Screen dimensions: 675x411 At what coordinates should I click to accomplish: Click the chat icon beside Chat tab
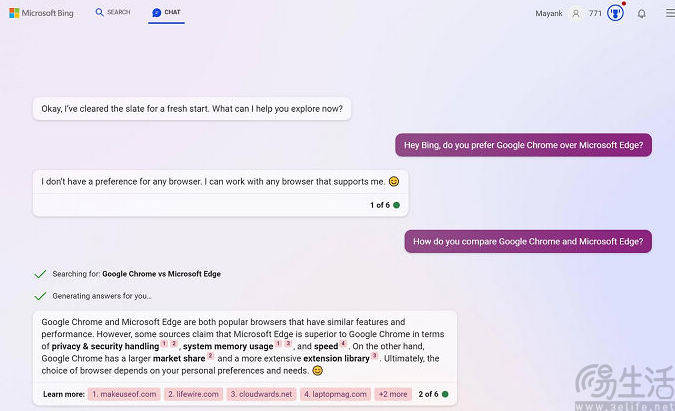coord(157,13)
